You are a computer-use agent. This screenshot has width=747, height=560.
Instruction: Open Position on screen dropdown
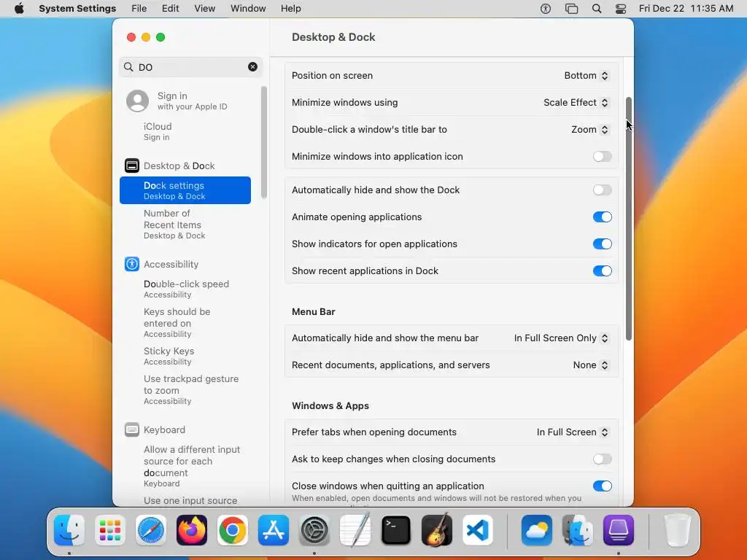click(x=586, y=75)
